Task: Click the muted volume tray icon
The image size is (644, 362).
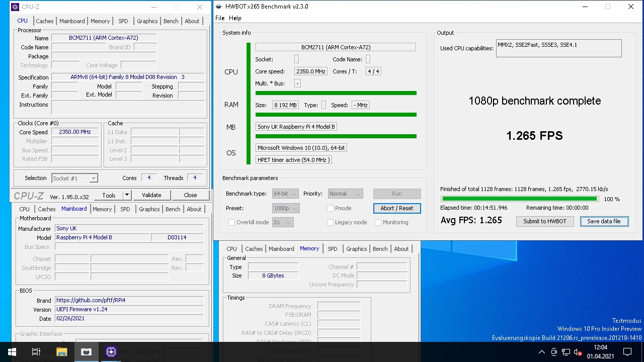Action: tap(578, 352)
